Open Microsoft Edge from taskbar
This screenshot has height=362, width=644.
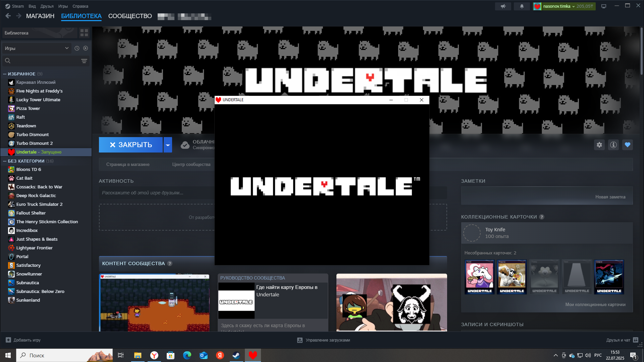[187, 355]
